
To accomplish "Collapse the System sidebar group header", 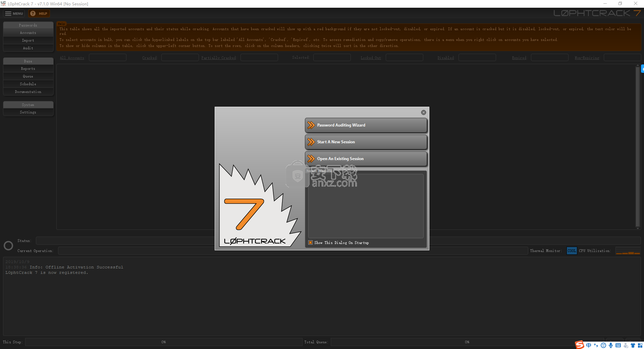I will [x=28, y=105].
